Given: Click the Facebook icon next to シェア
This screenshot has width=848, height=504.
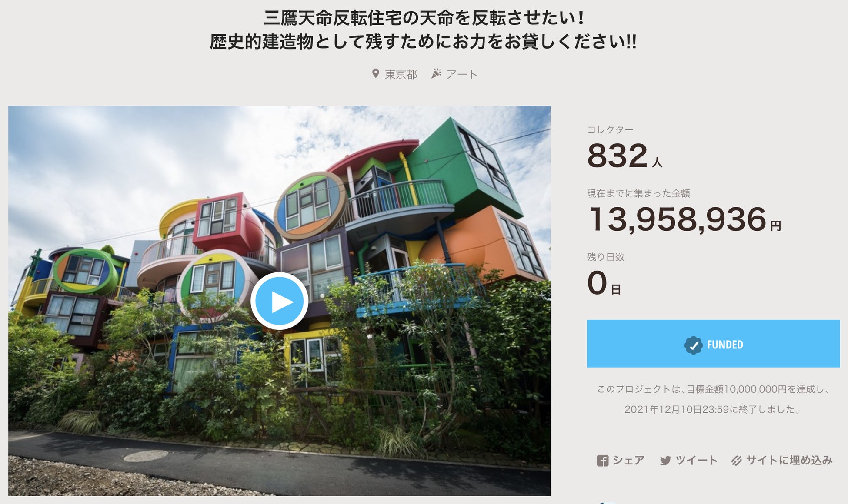Looking at the screenshot, I should coord(603,461).
